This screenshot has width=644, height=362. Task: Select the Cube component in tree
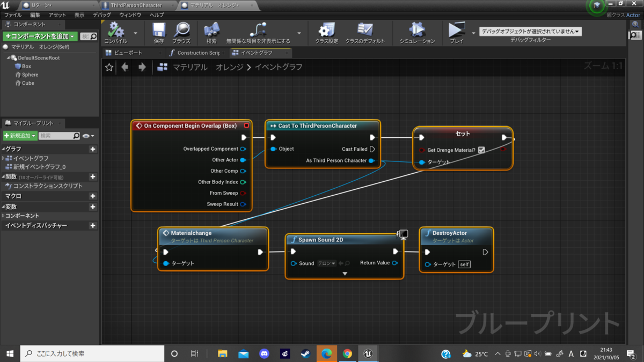28,83
